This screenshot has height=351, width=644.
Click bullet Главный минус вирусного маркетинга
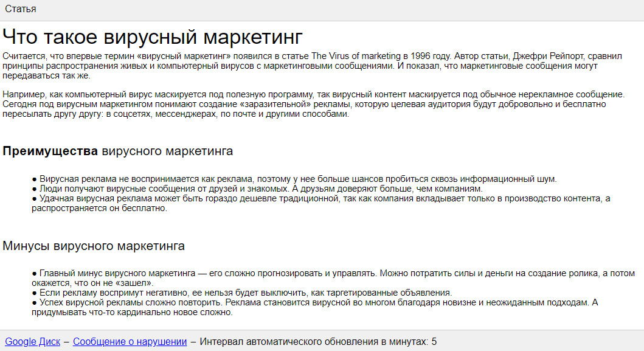point(333,278)
